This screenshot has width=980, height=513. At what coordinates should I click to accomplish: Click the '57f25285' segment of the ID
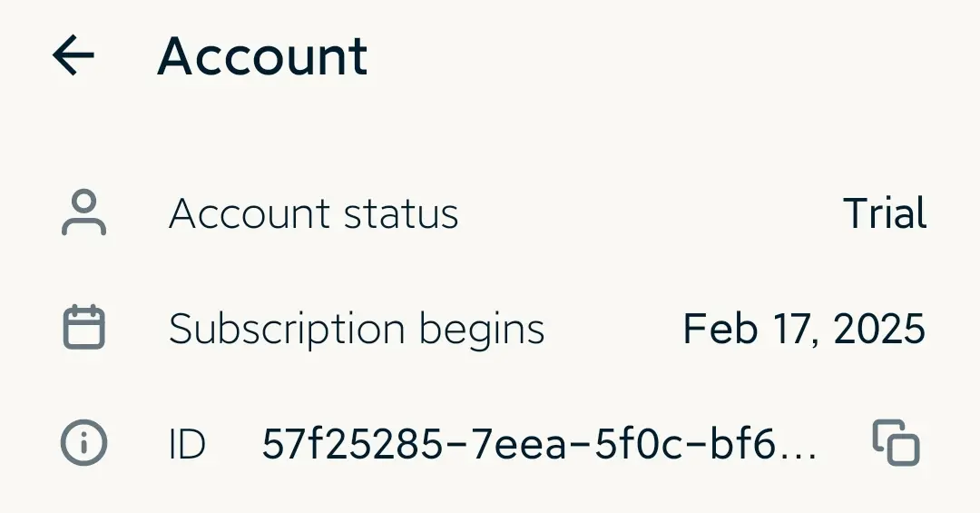352,444
